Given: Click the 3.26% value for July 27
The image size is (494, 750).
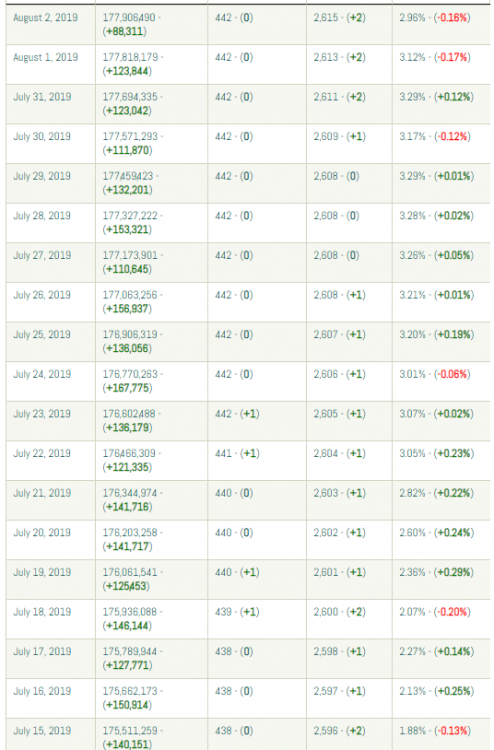Looking at the screenshot, I should (x=412, y=255).
